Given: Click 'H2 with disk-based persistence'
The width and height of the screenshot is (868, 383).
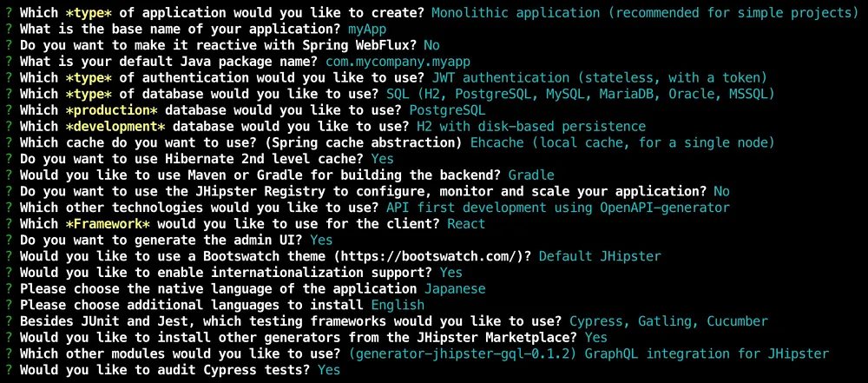Looking at the screenshot, I should (531, 127).
